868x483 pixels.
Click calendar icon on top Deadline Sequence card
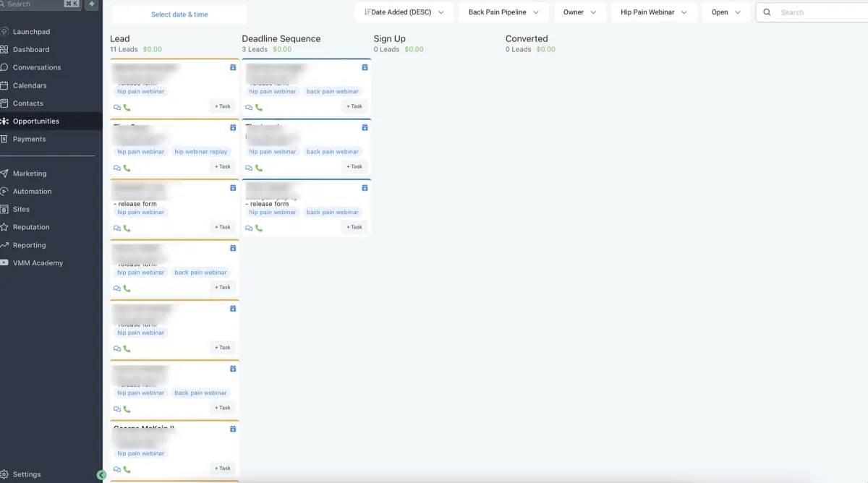click(x=365, y=67)
